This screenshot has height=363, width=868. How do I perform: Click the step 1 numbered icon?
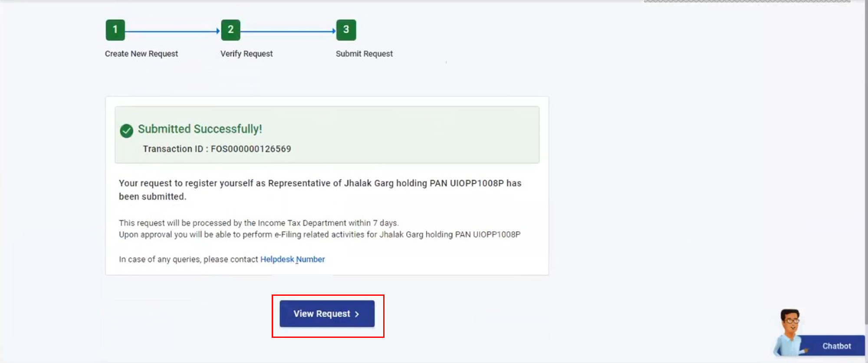(x=115, y=30)
